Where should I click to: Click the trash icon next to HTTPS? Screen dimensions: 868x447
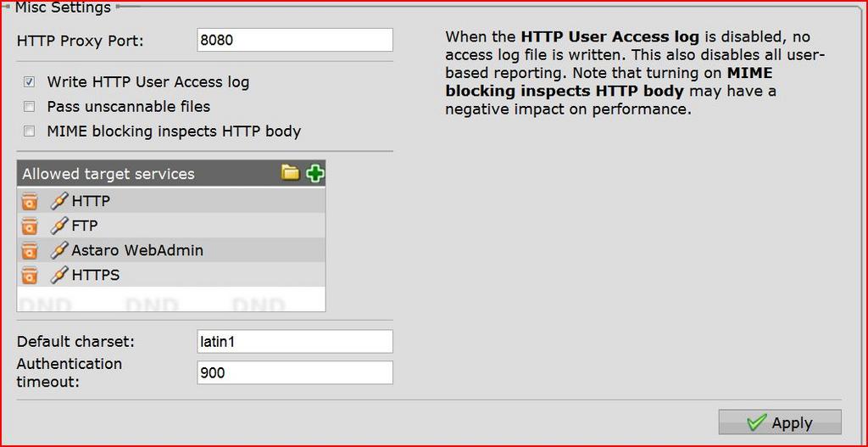pyautogui.click(x=30, y=275)
